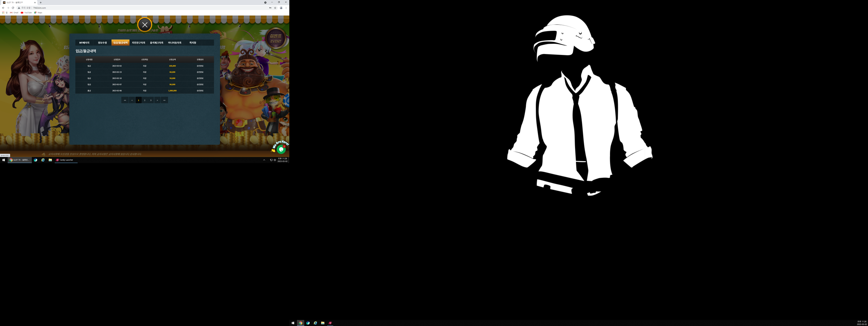Open the Chrome tab search dropdown

coord(265,2)
